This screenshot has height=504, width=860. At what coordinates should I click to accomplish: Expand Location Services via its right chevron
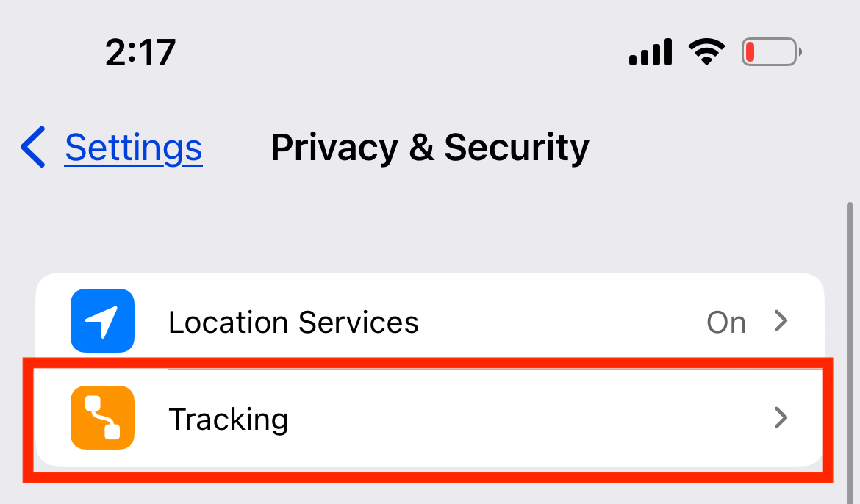[781, 321]
